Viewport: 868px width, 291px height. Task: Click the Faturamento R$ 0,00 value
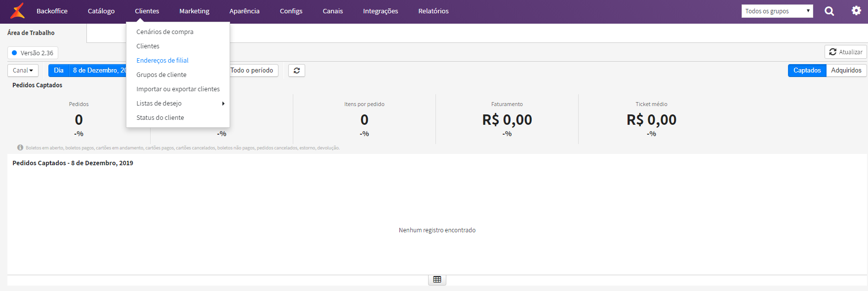pyautogui.click(x=507, y=120)
